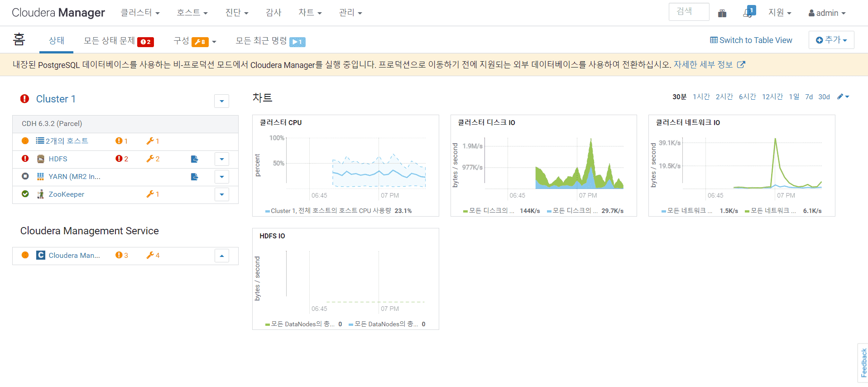The image size is (868, 387).
Task: Set chart range to 30d
Action: tap(824, 97)
